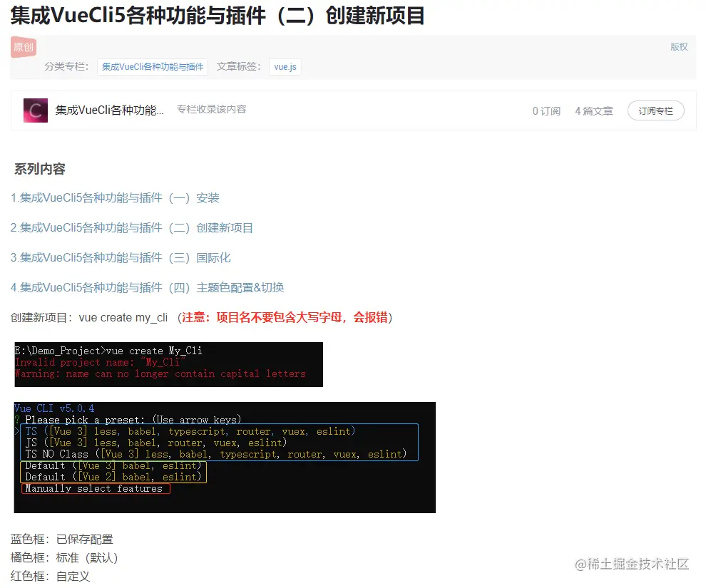Click the 蓝色框：已保存配置 line

pos(61,539)
